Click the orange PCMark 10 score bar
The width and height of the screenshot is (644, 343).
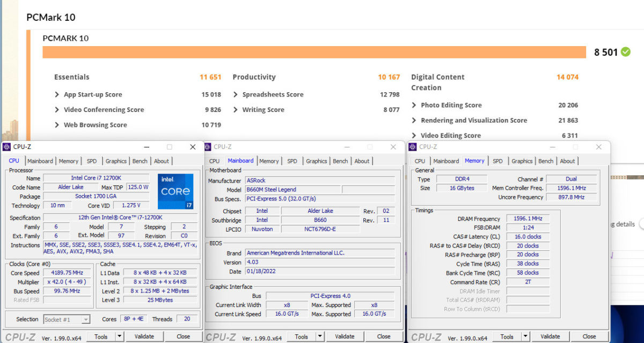click(x=314, y=52)
